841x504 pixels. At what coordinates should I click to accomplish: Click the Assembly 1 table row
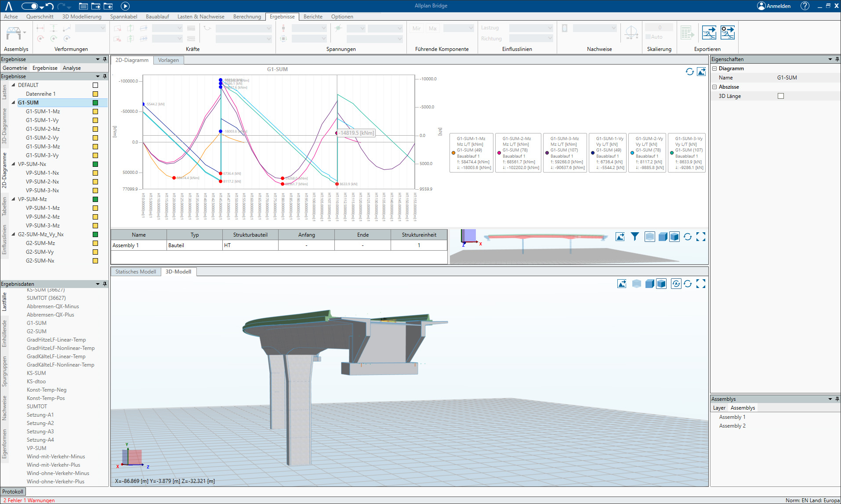point(279,245)
